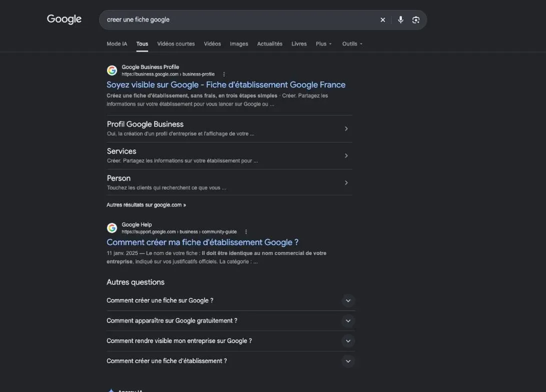This screenshot has height=392, width=546.
Task: Open the Livres tab
Action: pyautogui.click(x=299, y=44)
